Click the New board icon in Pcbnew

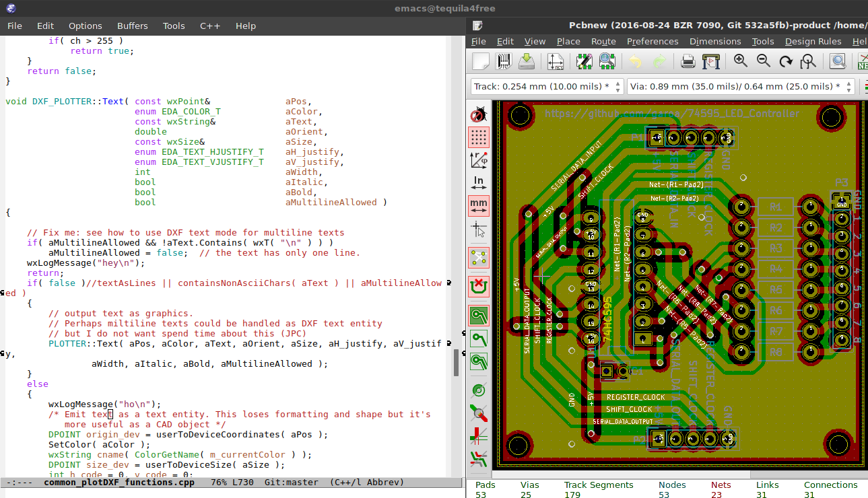tap(480, 62)
